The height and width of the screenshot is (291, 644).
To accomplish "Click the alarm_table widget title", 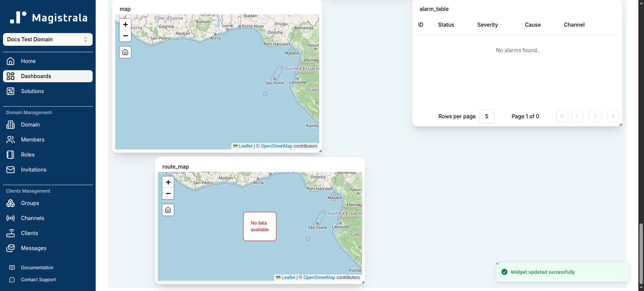I will 434,9.
